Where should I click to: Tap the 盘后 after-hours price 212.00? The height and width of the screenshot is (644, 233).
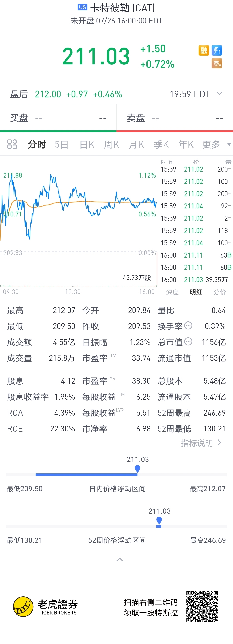tap(48, 94)
